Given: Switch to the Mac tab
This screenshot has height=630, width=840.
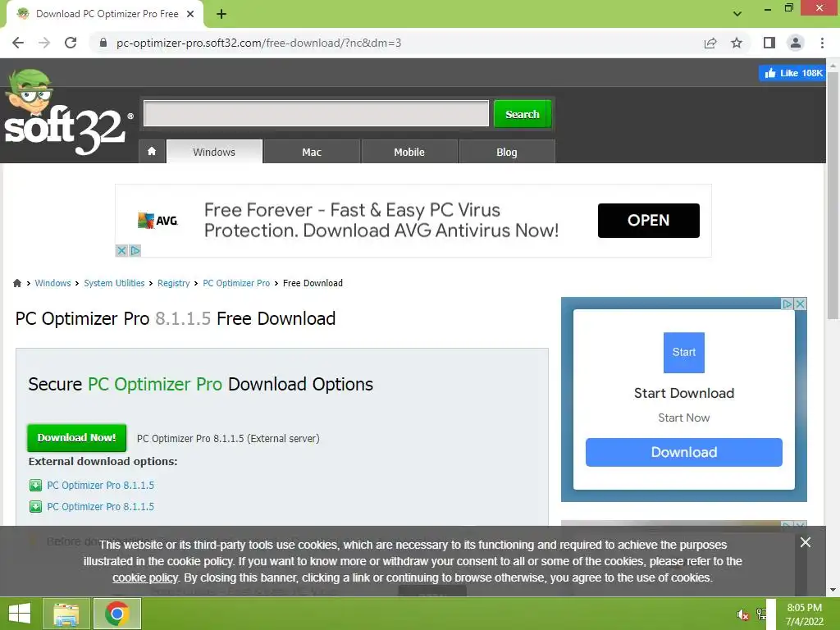Looking at the screenshot, I should [x=312, y=152].
